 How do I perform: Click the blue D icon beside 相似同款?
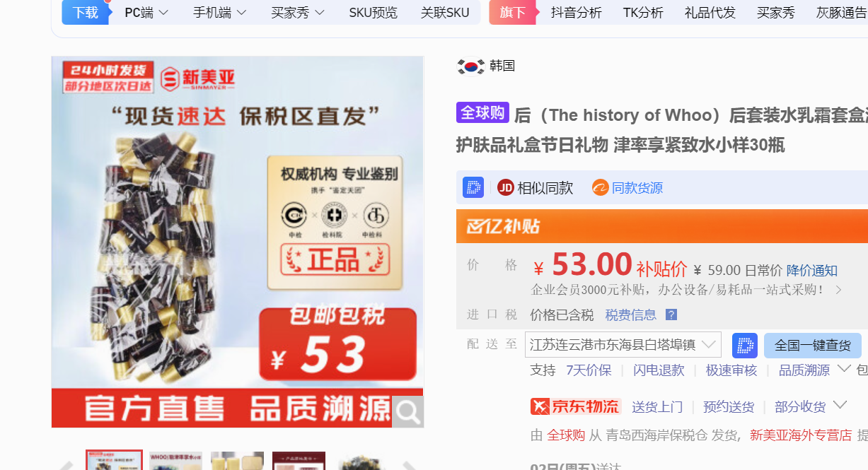click(473, 187)
